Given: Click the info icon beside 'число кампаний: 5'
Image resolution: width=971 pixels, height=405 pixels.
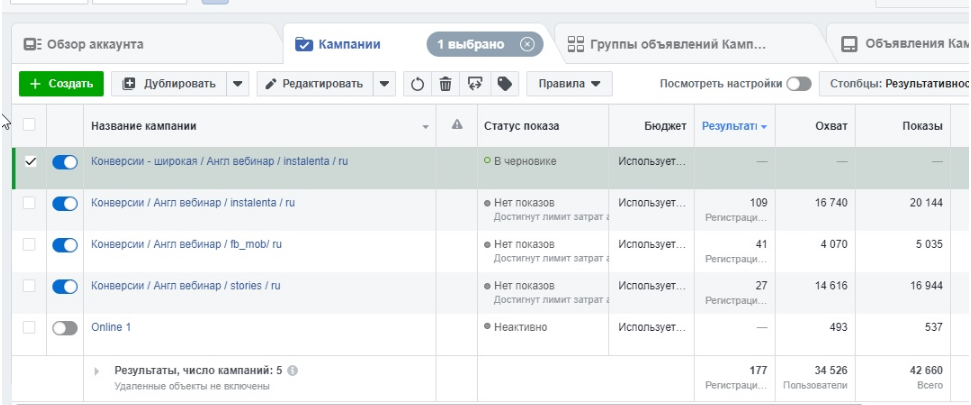Looking at the screenshot, I should 292,370.
